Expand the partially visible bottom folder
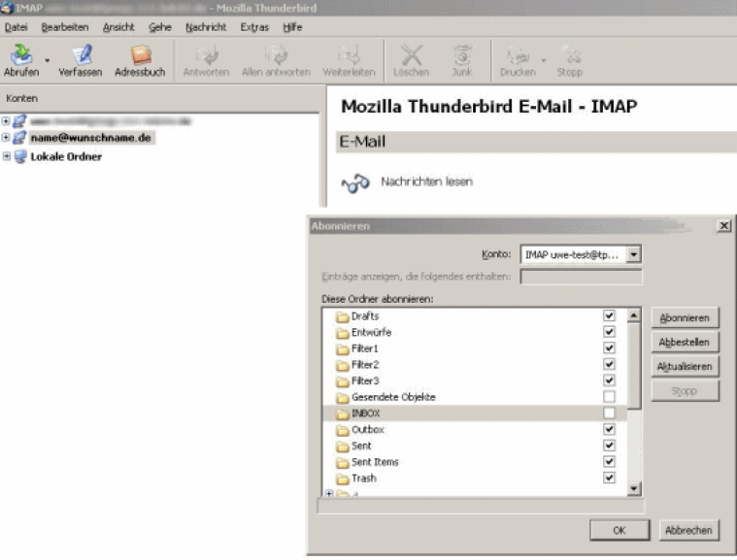Image resolution: width=737 pixels, height=560 pixels. [x=329, y=493]
